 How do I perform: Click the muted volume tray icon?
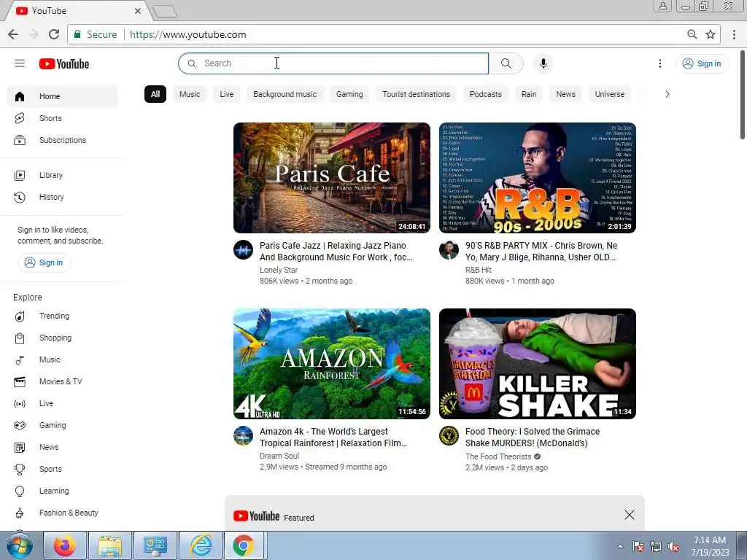[673, 547]
